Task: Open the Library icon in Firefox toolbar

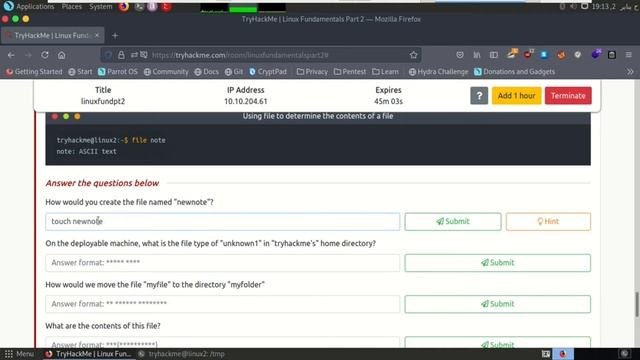Action: click(x=477, y=55)
